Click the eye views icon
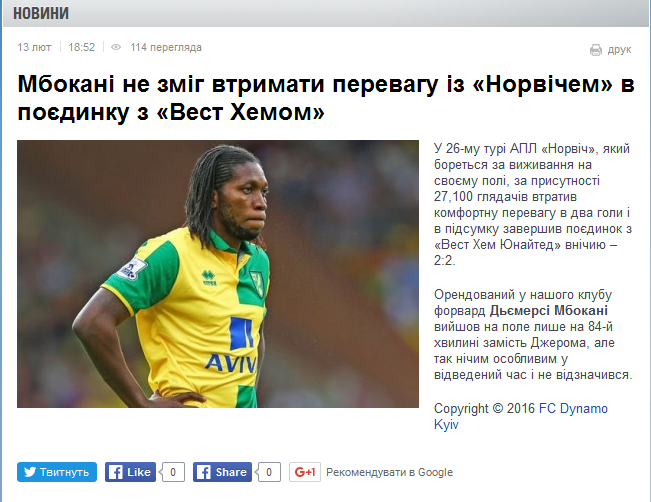651x502 pixels. pyautogui.click(x=116, y=47)
